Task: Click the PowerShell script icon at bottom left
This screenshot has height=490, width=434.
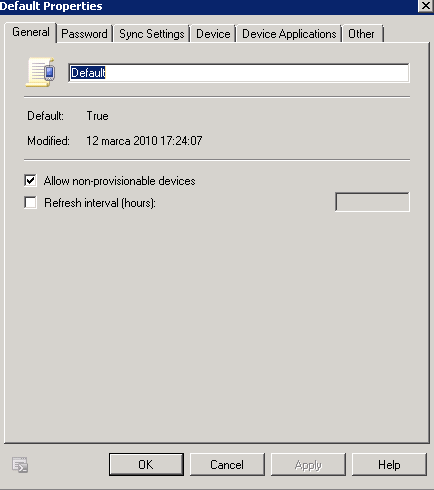Action: pos(20,465)
